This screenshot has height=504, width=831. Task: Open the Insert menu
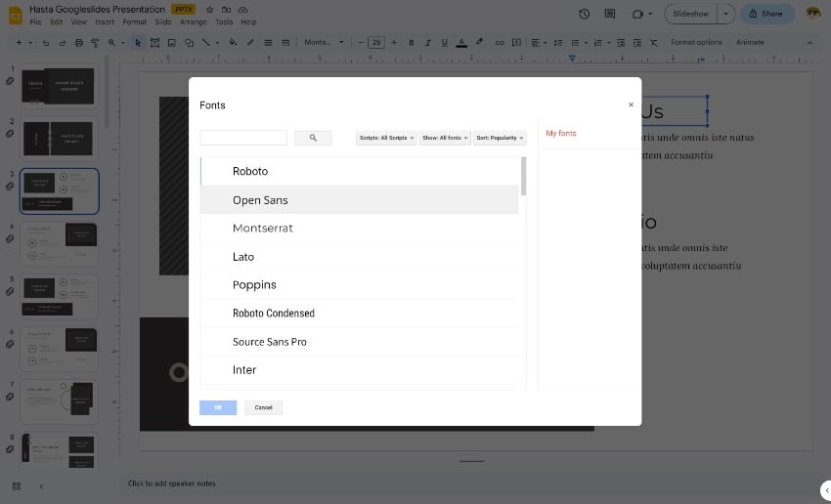pyautogui.click(x=105, y=21)
